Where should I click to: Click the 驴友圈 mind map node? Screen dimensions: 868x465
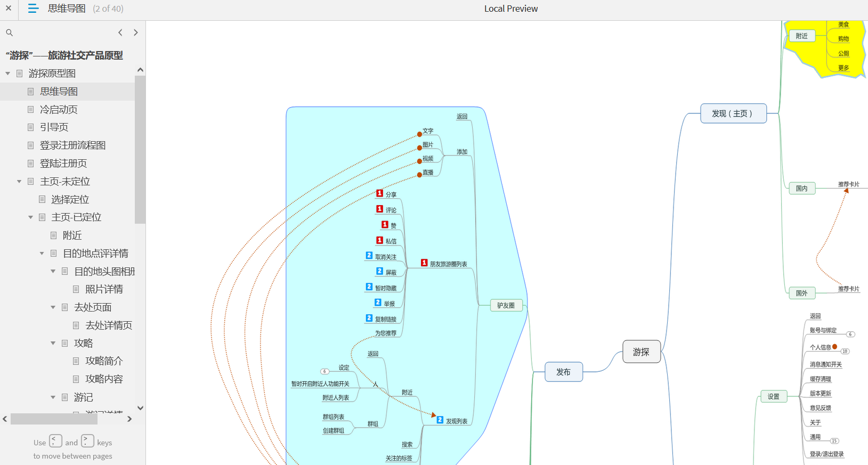506,305
